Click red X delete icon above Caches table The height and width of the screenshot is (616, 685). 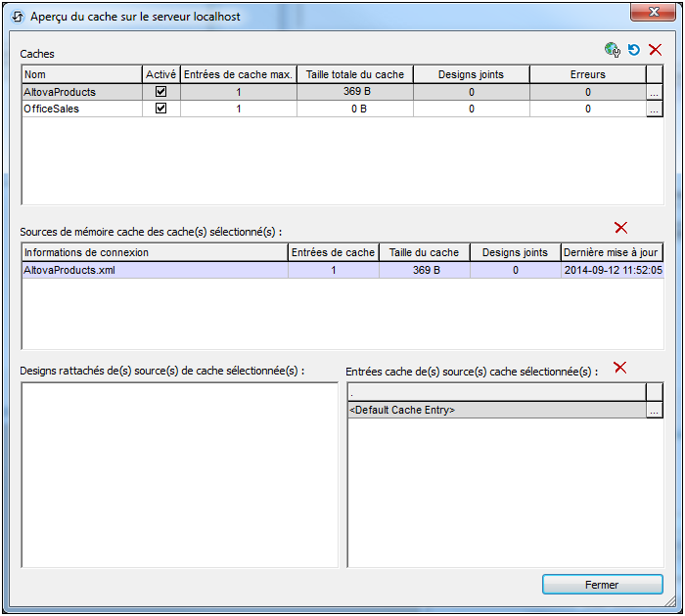(x=656, y=50)
